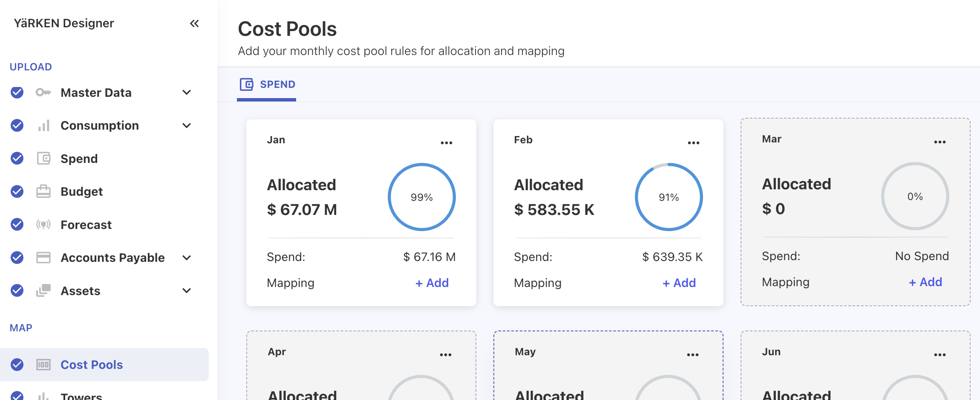The width and height of the screenshot is (980, 400).
Task: Add a mapping for Mar
Action: tap(925, 282)
